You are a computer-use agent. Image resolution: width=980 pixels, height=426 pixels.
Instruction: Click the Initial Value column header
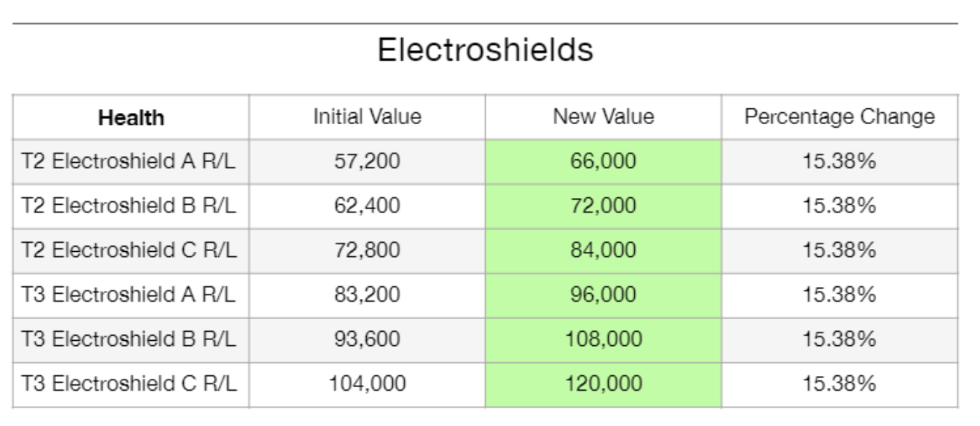(x=367, y=117)
